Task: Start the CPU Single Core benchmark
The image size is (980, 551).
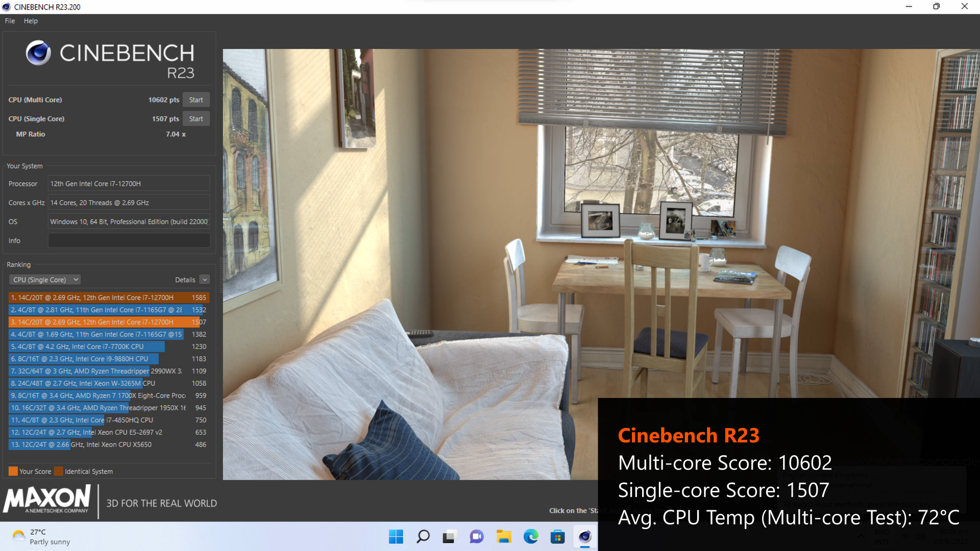Action: click(x=196, y=119)
